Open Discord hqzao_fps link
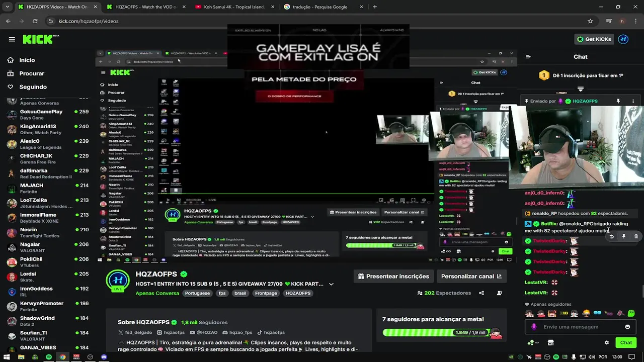The width and height of the screenshot is (644, 362). 237,332
